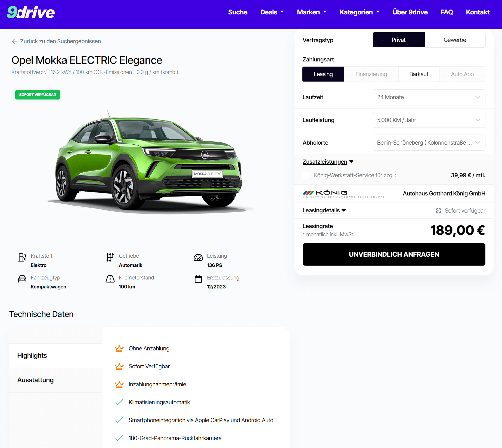Click the checkmark beside Smartphoneintegration

coord(119,420)
